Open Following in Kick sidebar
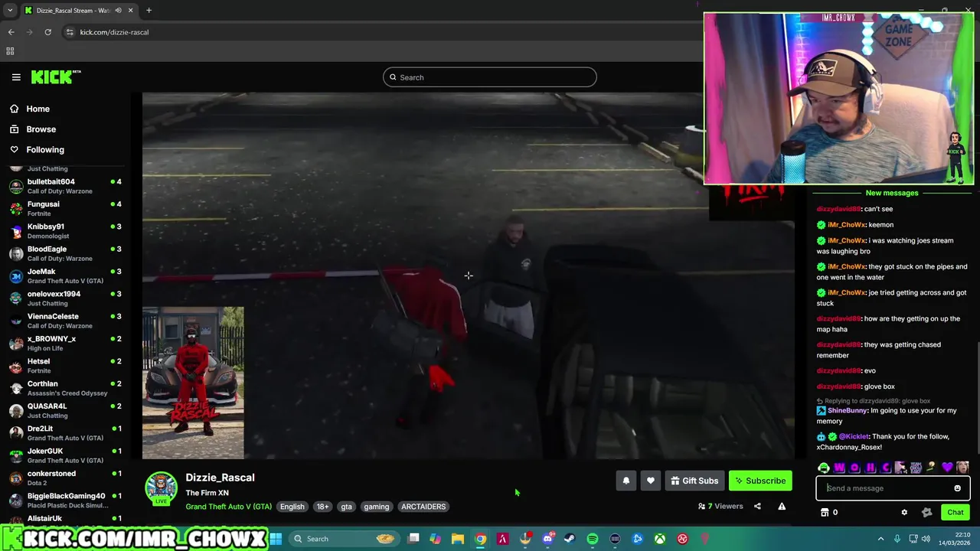Viewport: 980px width, 551px height. pos(45,150)
